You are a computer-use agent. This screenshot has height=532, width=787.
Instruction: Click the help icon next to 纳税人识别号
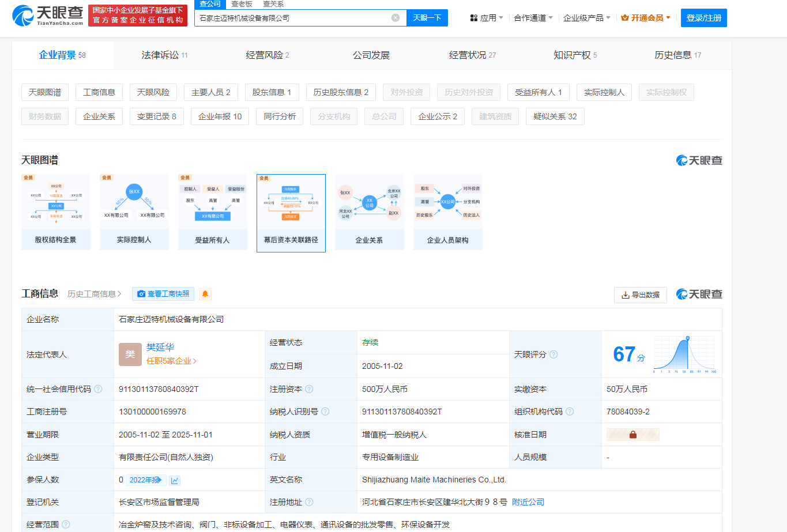[325, 412]
